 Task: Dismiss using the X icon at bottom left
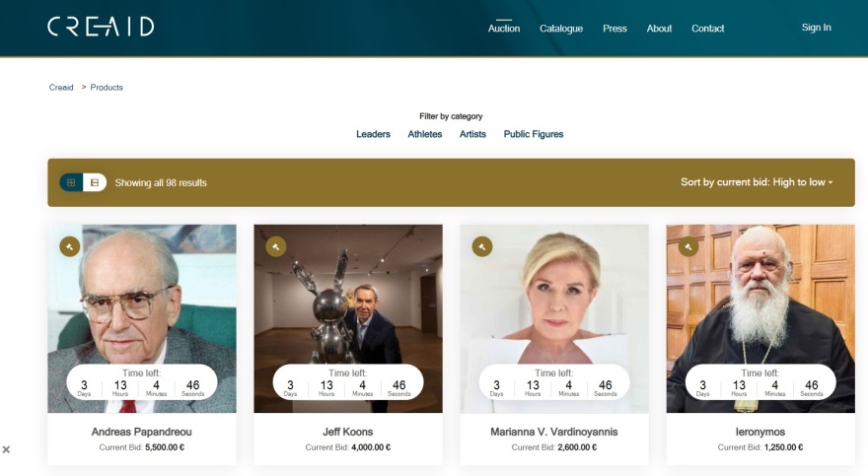(6, 449)
